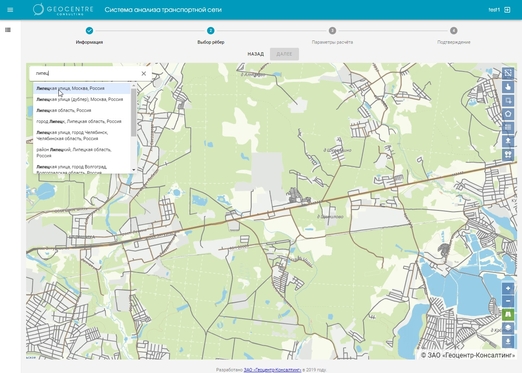Click the suggestion list scroll-up arrow
The width and height of the screenshot is (522, 373).
pyautogui.click(x=134, y=86)
